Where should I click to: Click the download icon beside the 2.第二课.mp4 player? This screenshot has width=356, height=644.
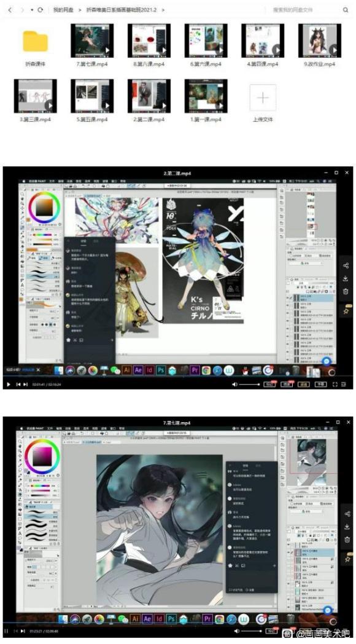[x=346, y=278]
